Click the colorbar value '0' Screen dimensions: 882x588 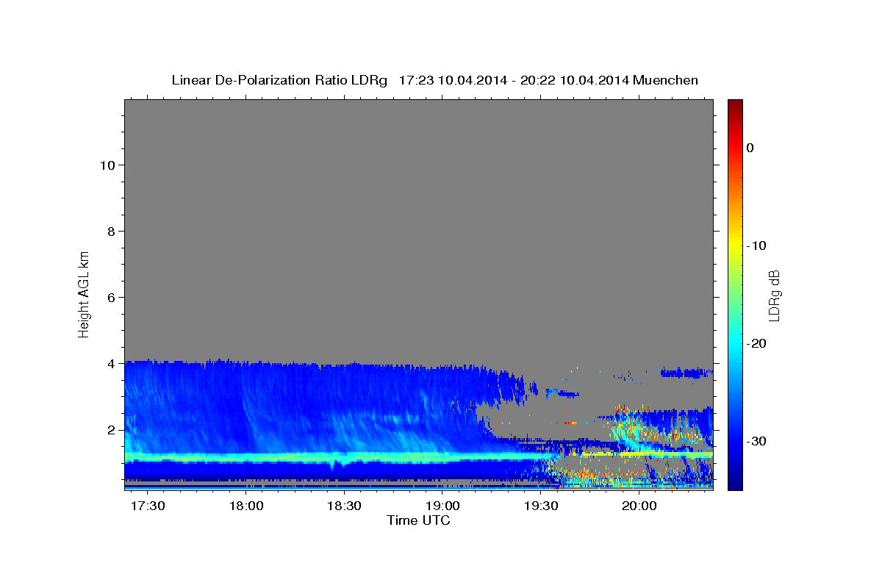[750, 148]
